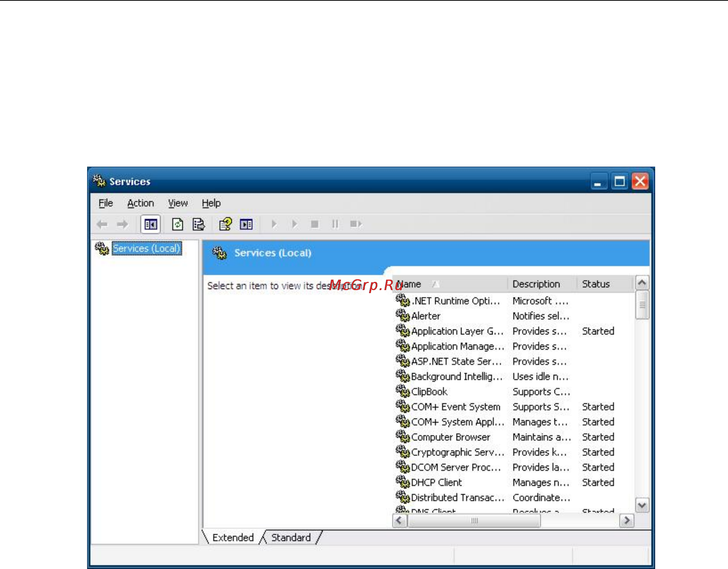This screenshot has height=569, width=728.
Task: Open the File menu
Action: (x=106, y=203)
